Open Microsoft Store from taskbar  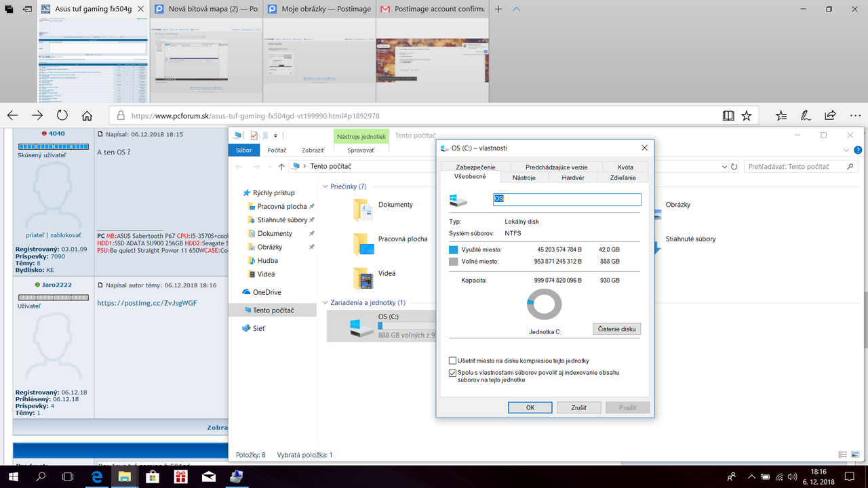click(x=154, y=476)
